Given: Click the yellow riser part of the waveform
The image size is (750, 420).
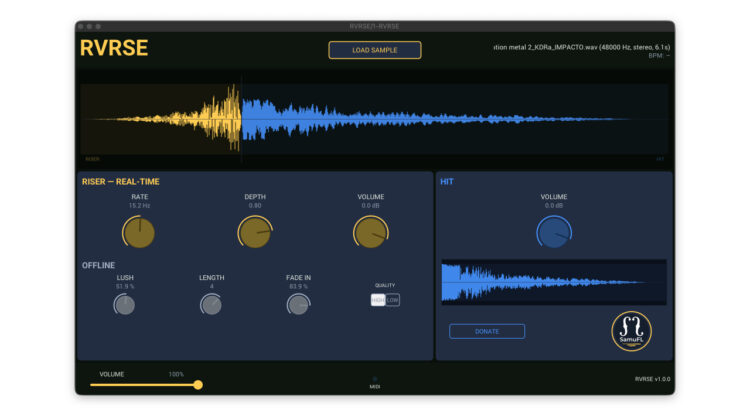Looking at the screenshot, I should [x=200, y=120].
